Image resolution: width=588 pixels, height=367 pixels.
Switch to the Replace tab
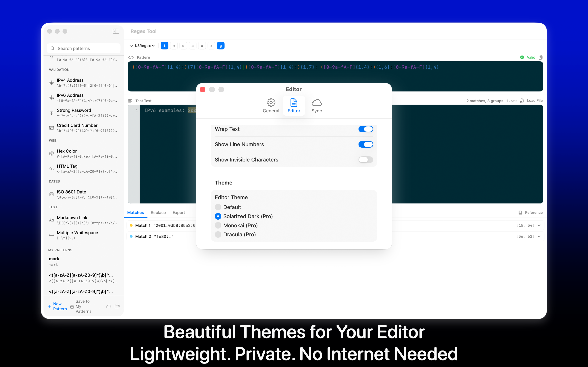(x=158, y=212)
